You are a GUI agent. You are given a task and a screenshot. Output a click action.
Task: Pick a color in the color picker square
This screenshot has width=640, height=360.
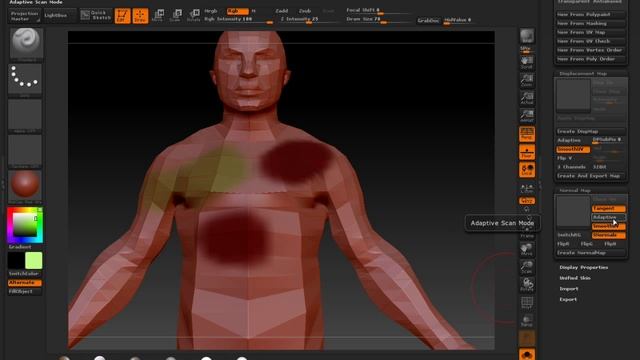[25, 225]
